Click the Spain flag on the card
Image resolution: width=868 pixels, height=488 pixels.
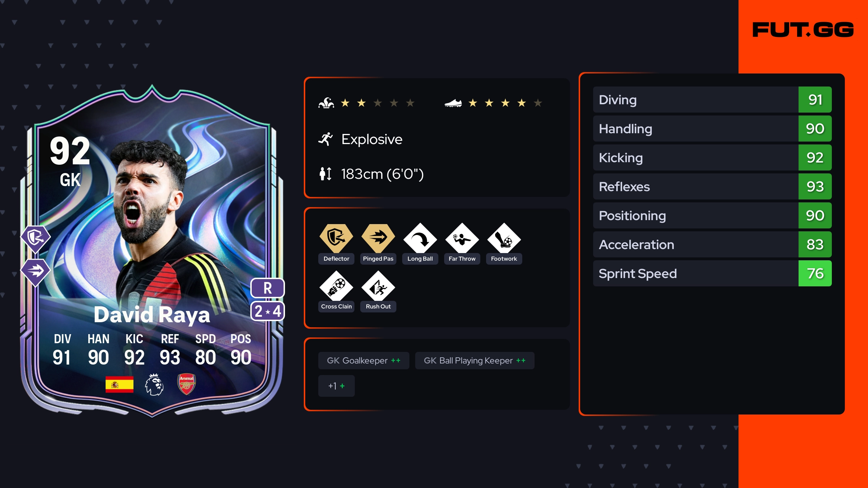(x=119, y=384)
